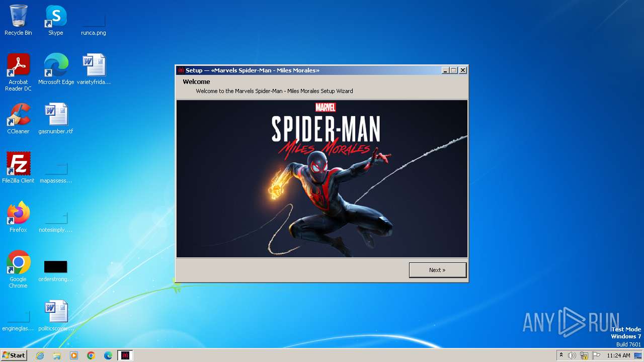Select the Google Chrome desktop shortcut
This screenshot has height=362, width=644.
18,269
